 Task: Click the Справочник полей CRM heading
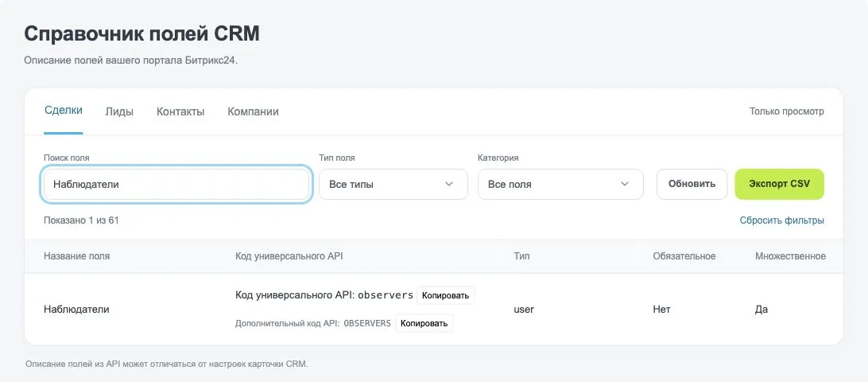(x=141, y=33)
